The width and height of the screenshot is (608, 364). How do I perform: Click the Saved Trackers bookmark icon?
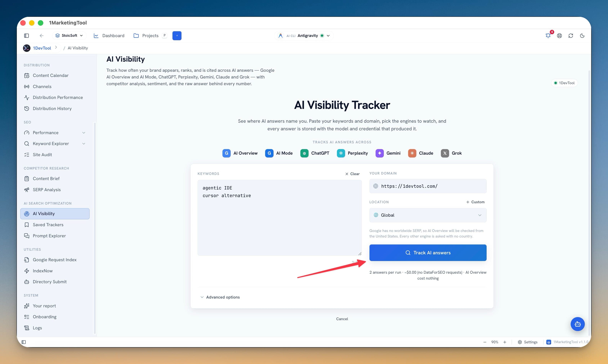pos(27,225)
